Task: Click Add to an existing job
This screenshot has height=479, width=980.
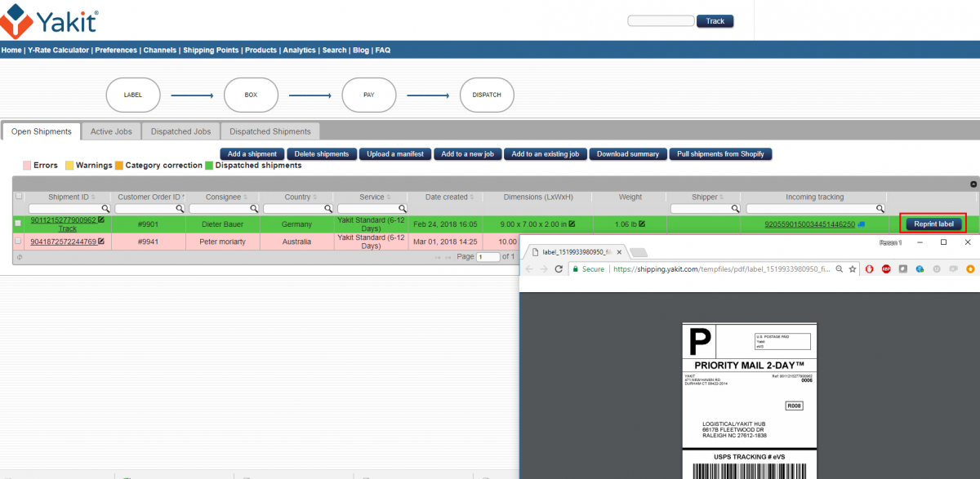Action: (x=546, y=153)
